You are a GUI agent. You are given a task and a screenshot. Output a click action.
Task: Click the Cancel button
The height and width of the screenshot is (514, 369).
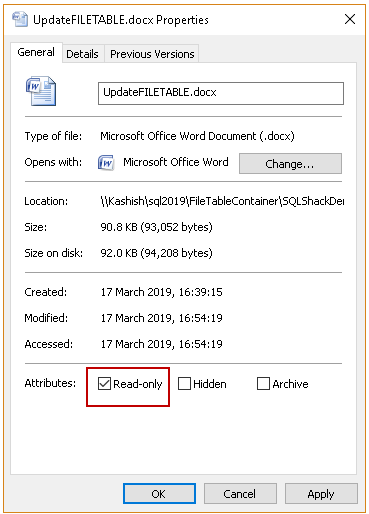(240, 494)
